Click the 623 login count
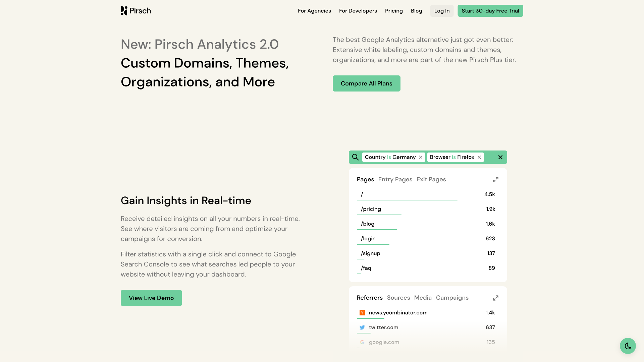 coord(490,239)
